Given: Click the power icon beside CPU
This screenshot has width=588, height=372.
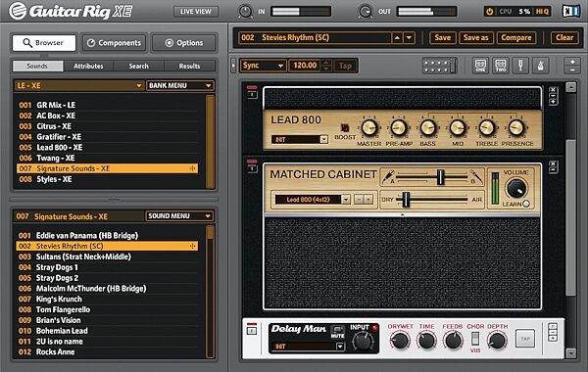Looking at the screenshot, I should pos(490,12).
